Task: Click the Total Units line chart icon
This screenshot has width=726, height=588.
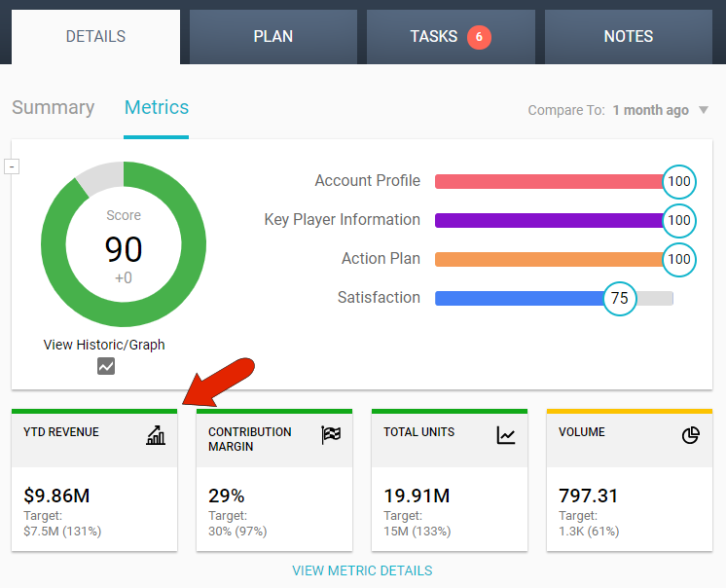Action: pos(506,435)
